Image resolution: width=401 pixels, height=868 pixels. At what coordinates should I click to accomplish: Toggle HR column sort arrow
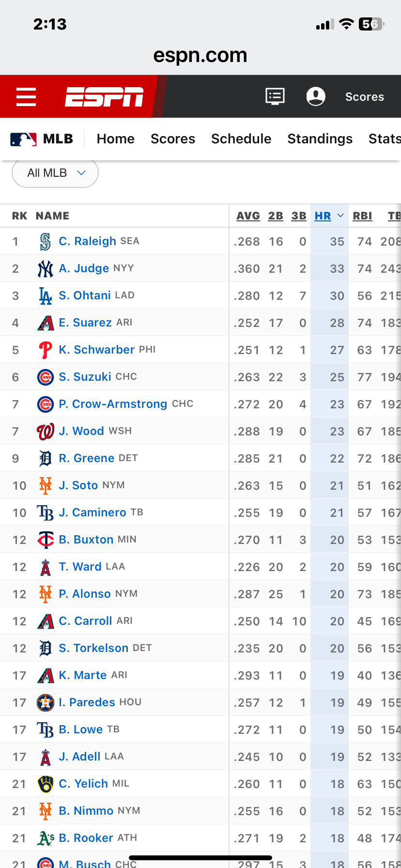point(340,216)
